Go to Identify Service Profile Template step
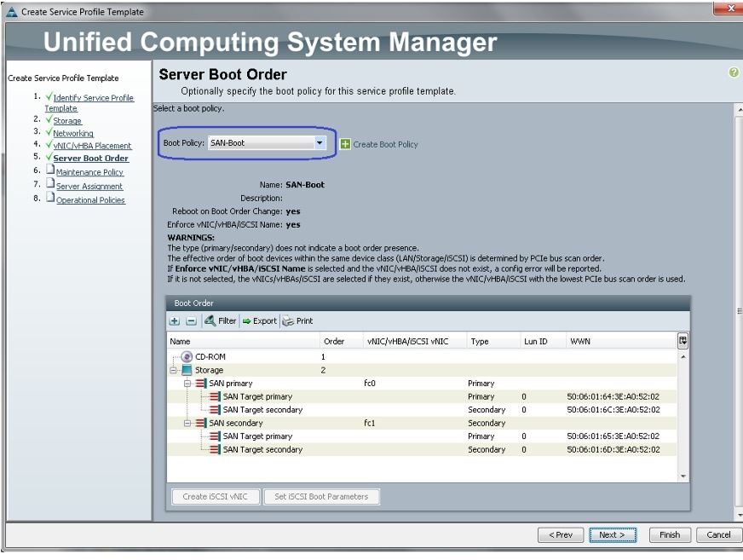 point(89,103)
